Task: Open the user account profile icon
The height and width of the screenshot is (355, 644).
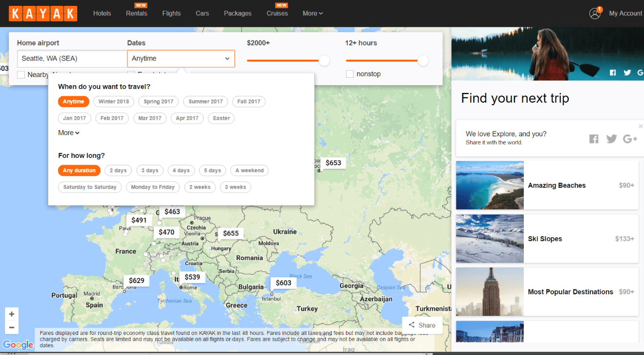Action: click(595, 13)
